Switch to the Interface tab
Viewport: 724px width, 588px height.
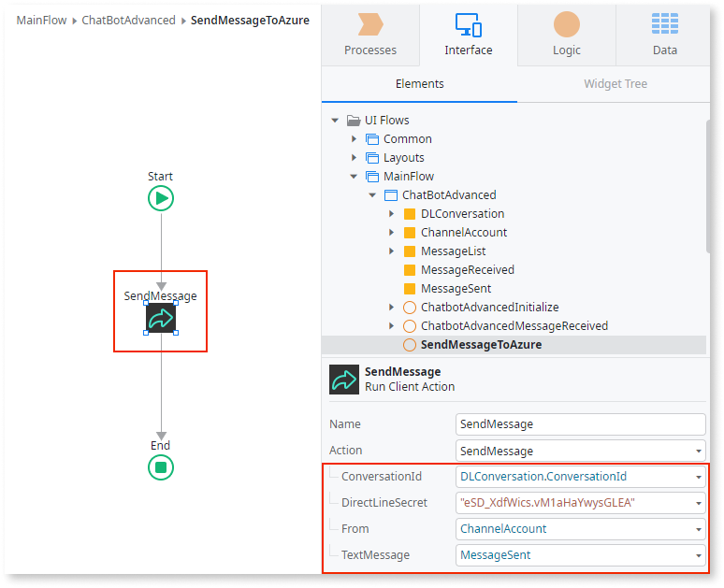[469, 36]
